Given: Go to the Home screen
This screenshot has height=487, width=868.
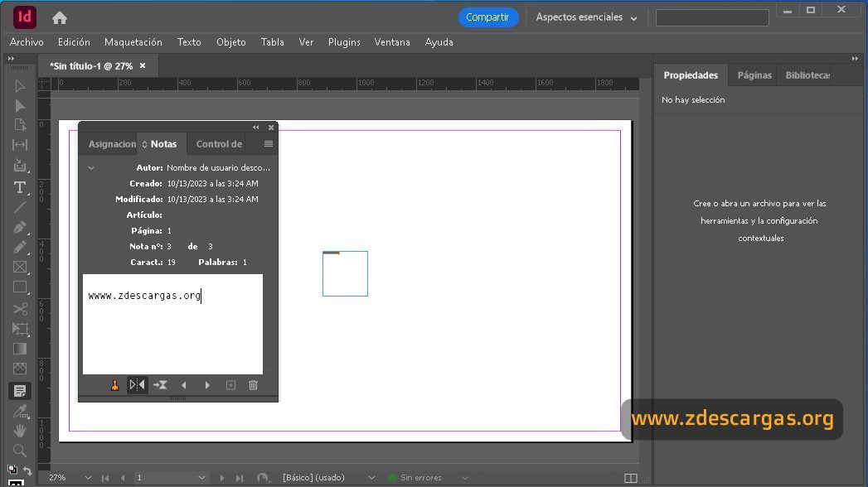Looking at the screenshot, I should 59,17.
